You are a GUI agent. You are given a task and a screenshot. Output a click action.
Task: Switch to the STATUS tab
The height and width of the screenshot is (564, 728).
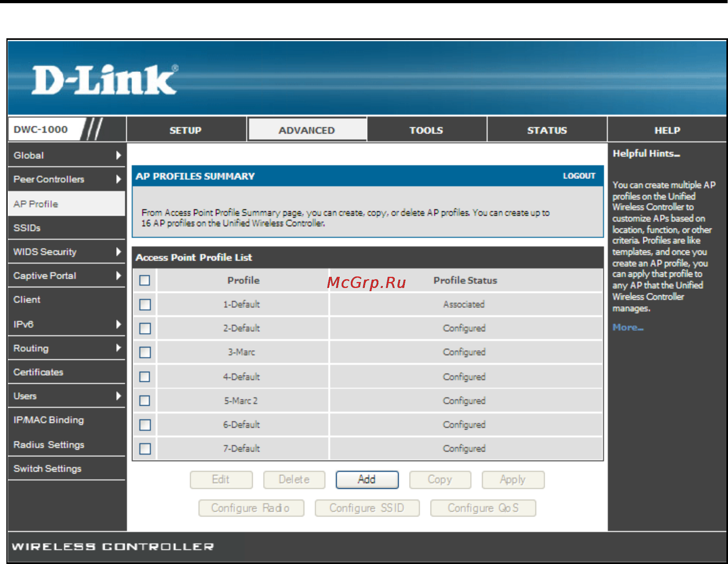click(547, 130)
